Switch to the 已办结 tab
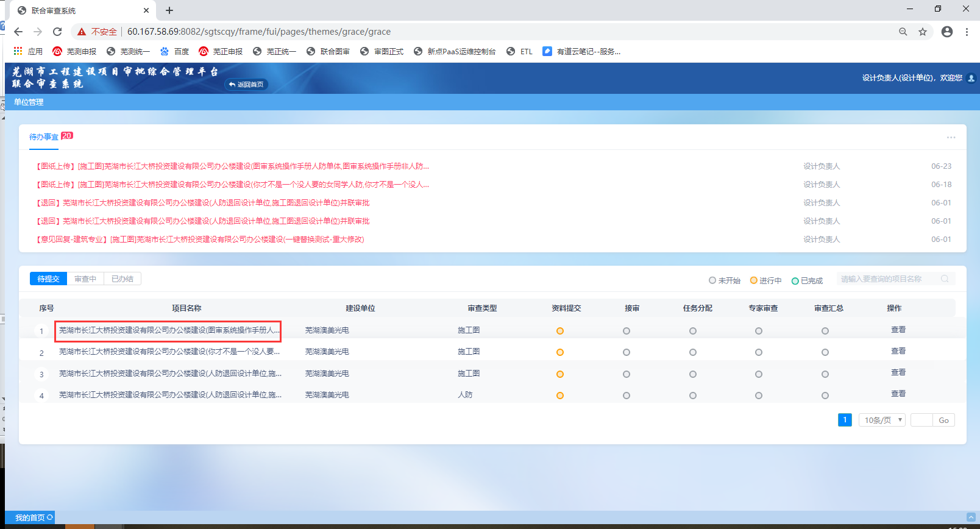Image resolution: width=980 pixels, height=529 pixels. [122, 279]
